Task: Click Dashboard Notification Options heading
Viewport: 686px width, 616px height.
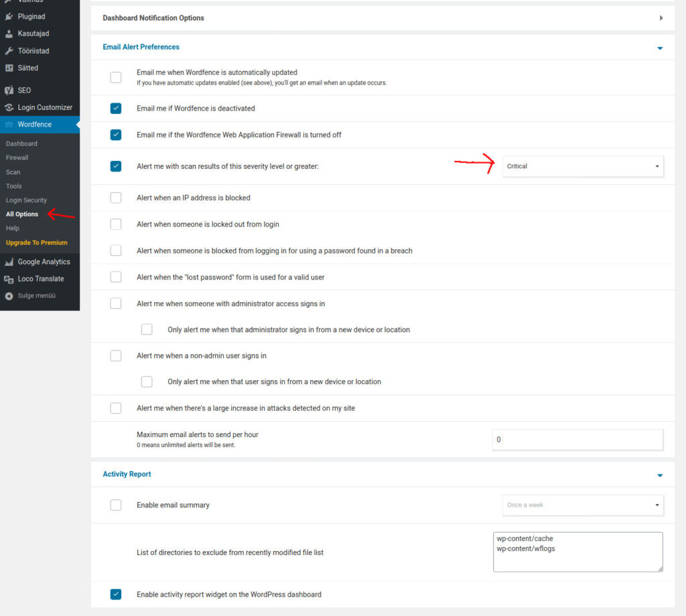Action: tap(153, 18)
